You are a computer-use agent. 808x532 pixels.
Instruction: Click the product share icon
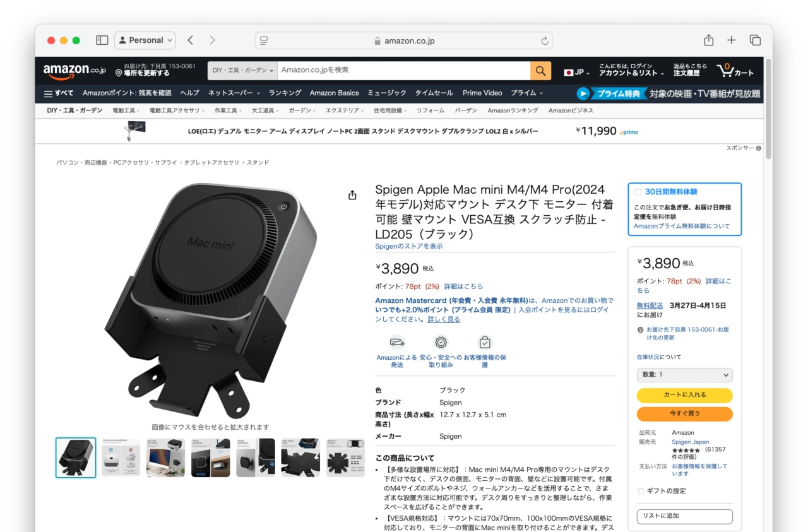[x=352, y=196]
